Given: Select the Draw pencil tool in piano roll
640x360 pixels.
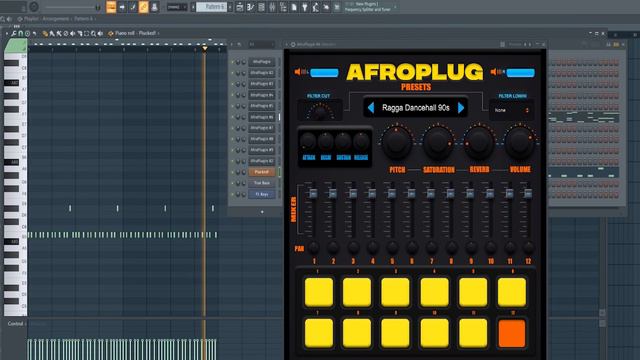Looking at the screenshot, I should (x=45, y=33).
